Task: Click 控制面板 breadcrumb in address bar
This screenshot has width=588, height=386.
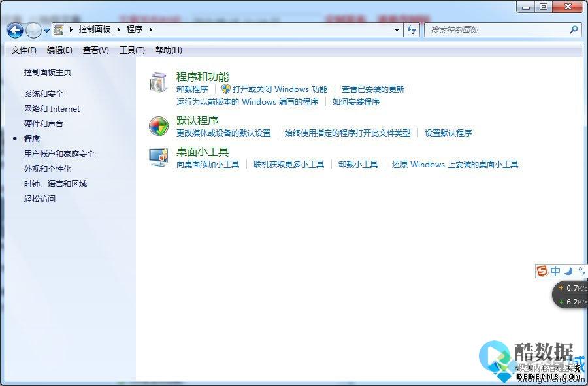Action: point(95,29)
